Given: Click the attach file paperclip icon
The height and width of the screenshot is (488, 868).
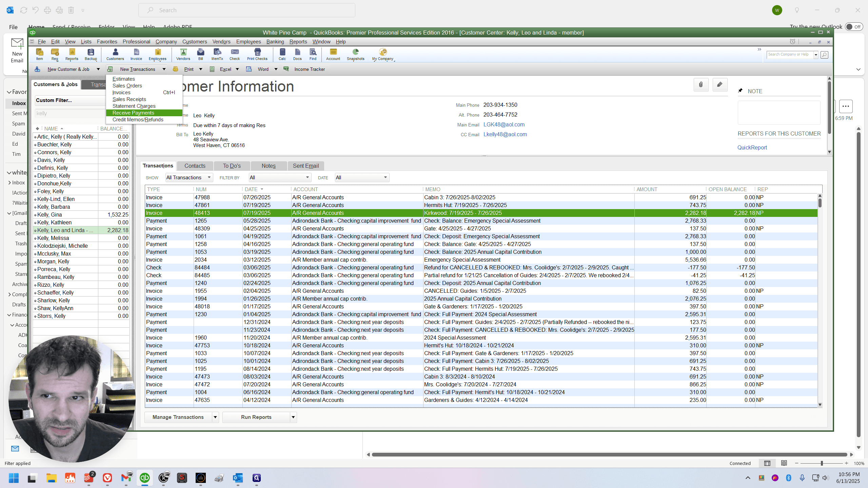Looking at the screenshot, I should [x=701, y=85].
